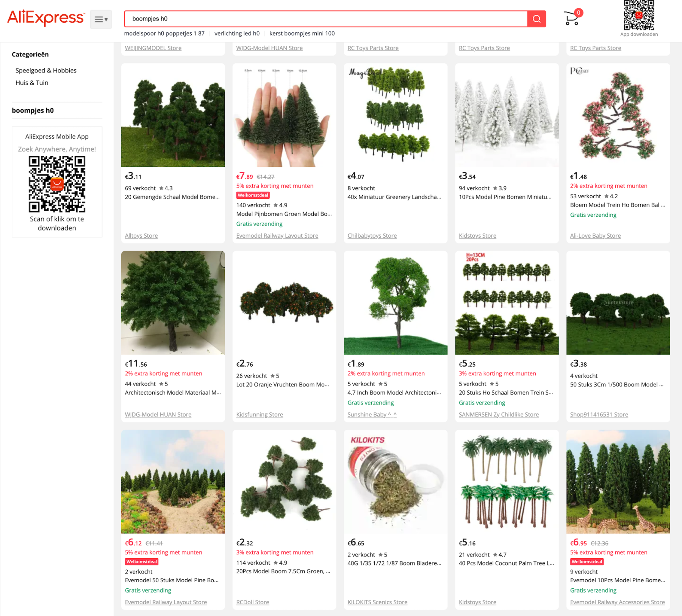
Task: Select Huis & Tuin category
Action: pos(32,83)
